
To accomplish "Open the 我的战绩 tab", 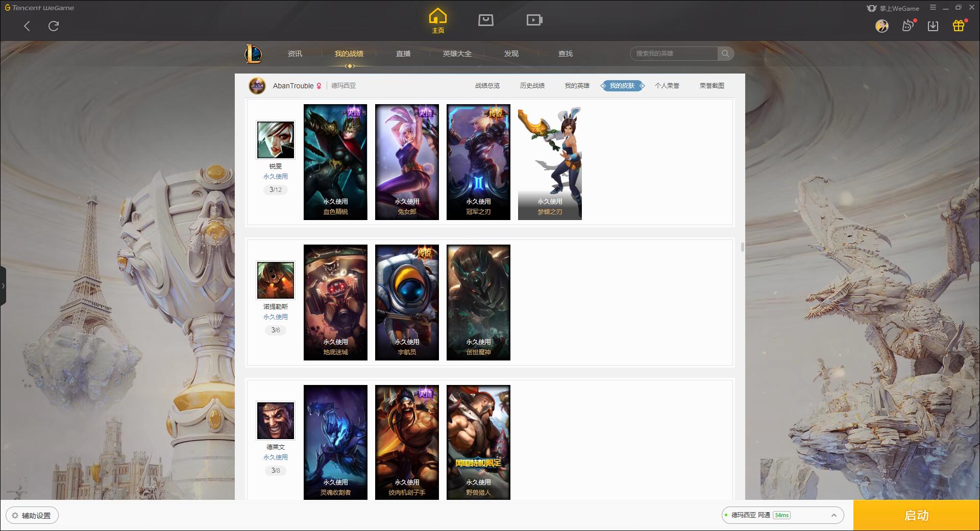I will tap(349, 54).
